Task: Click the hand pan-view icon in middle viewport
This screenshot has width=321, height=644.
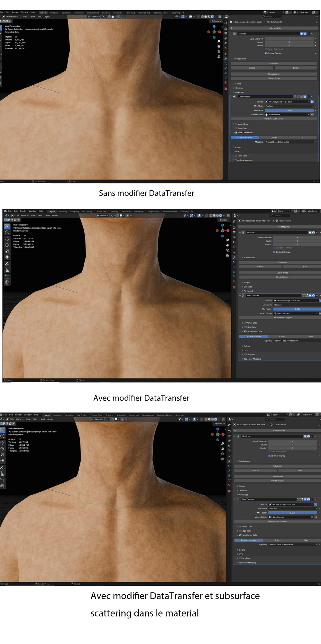Action: (x=227, y=245)
